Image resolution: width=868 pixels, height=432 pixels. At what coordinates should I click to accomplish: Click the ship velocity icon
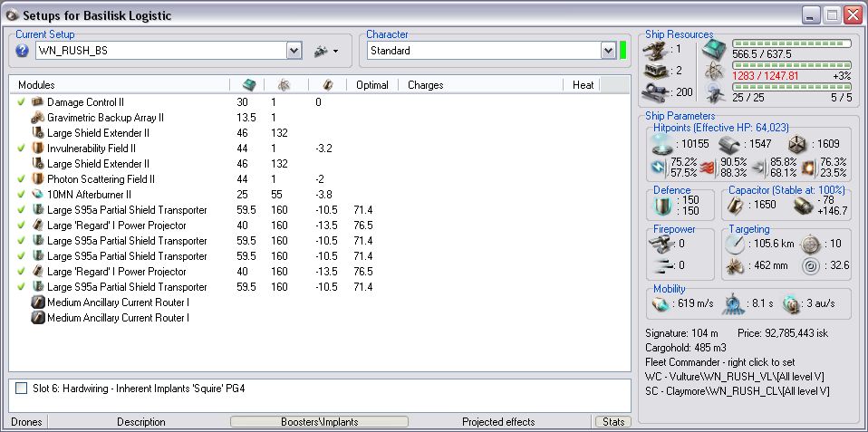click(x=661, y=303)
